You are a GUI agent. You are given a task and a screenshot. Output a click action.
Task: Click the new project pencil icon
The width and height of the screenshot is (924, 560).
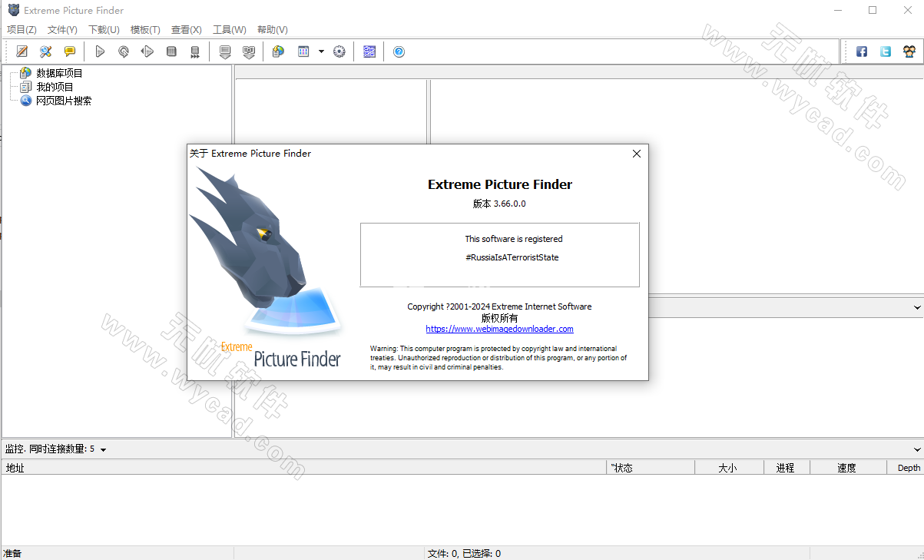point(22,51)
